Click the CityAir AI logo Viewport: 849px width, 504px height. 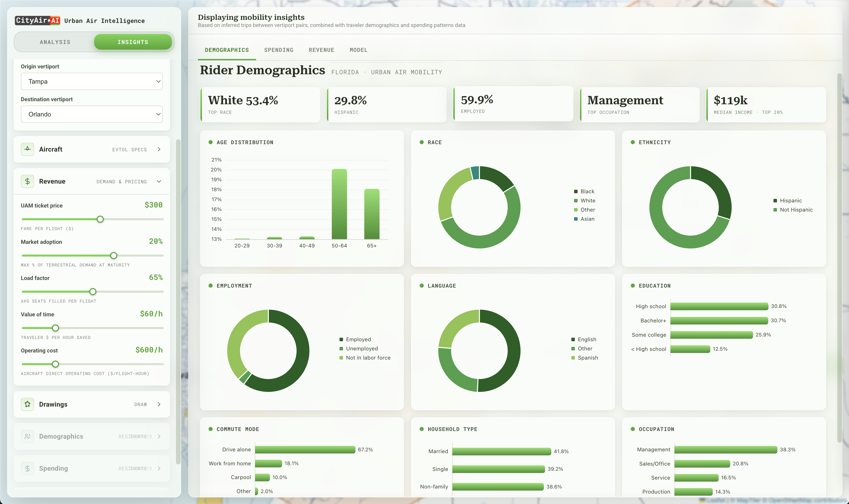coord(38,20)
